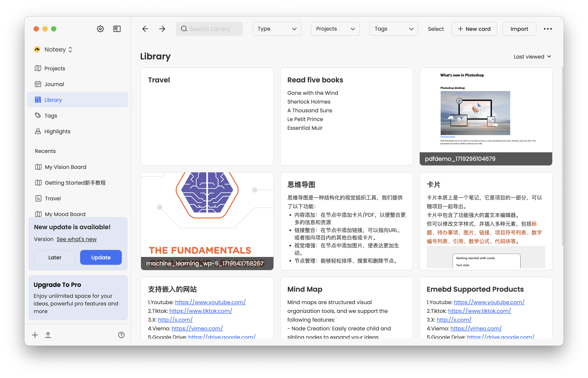Click Later on the update notice
Screen dimensions: 588x378
pos(55,257)
